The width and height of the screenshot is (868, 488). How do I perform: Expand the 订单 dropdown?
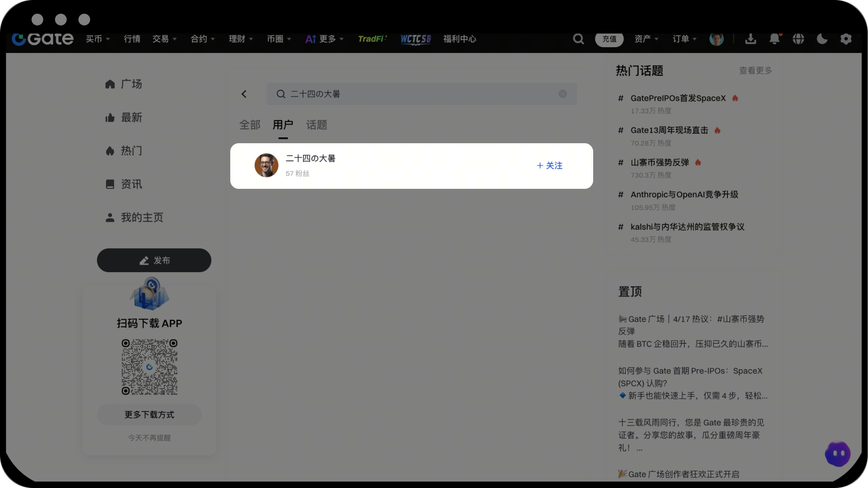click(684, 39)
